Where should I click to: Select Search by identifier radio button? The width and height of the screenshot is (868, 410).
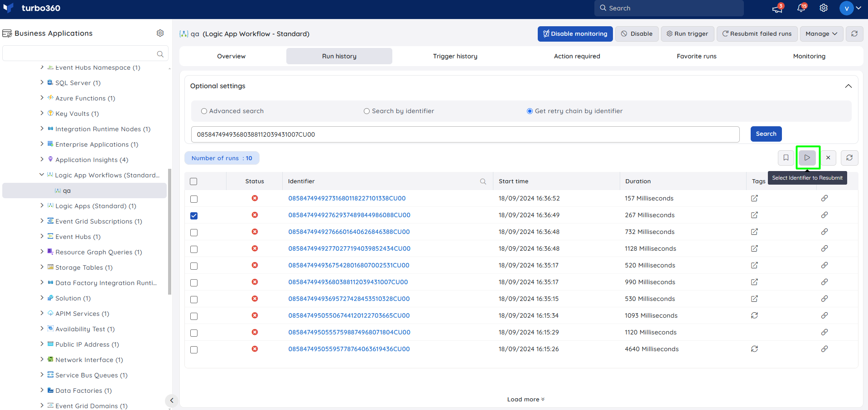pos(366,111)
